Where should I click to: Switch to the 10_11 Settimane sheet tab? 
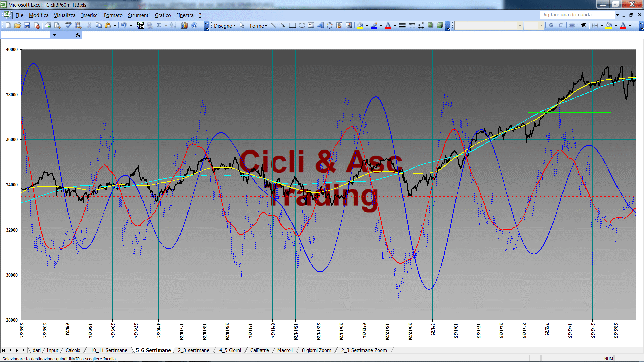point(109,350)
